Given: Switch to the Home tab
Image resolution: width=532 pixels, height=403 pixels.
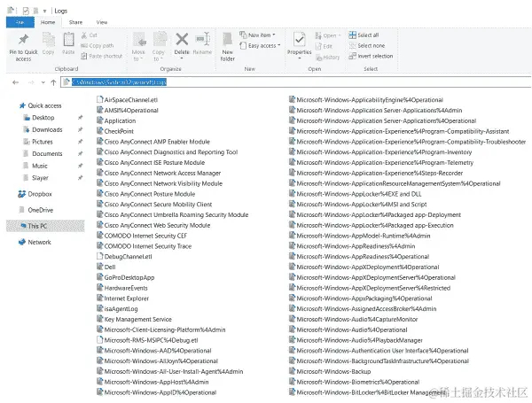Looking at the screenshot, I should pos(48,22).
